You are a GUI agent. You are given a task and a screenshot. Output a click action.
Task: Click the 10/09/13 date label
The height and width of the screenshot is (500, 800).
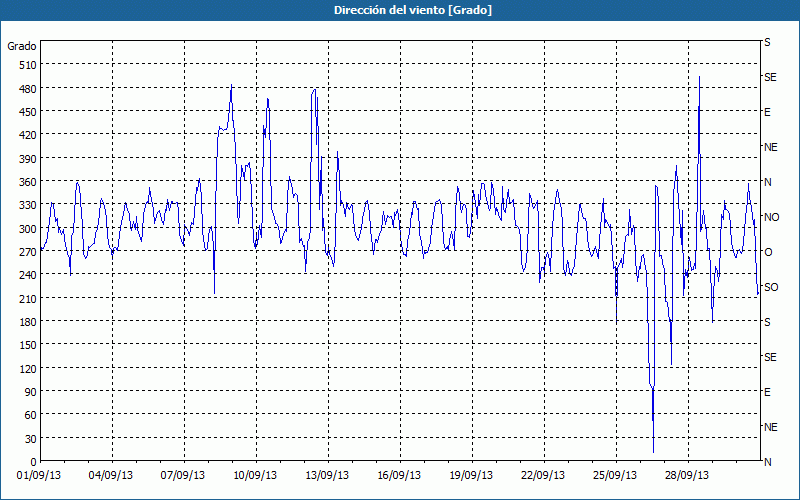(x=255, y=475)
